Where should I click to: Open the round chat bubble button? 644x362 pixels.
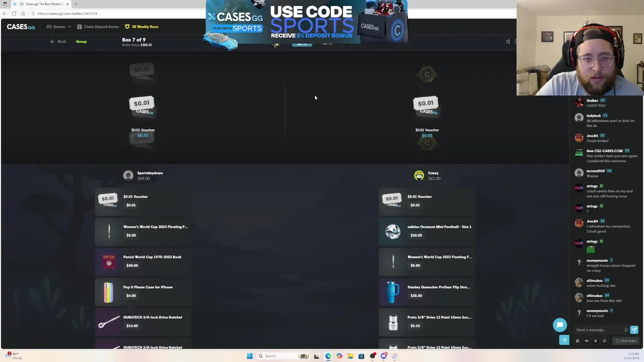coord(560,325)
